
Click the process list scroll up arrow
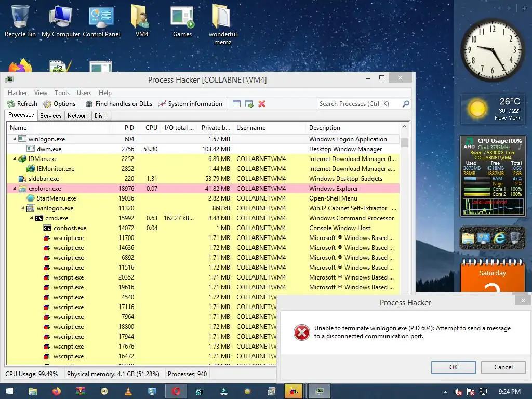coord(404,127)
